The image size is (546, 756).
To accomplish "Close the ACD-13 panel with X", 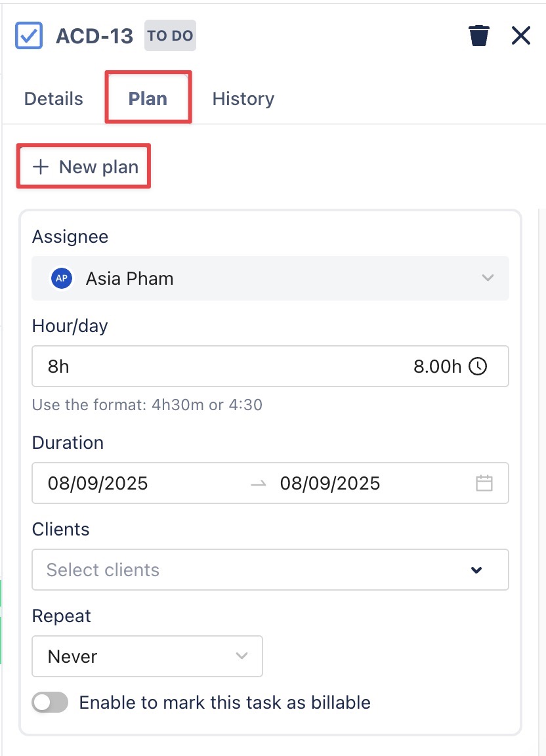I will (x=520, y=35).
